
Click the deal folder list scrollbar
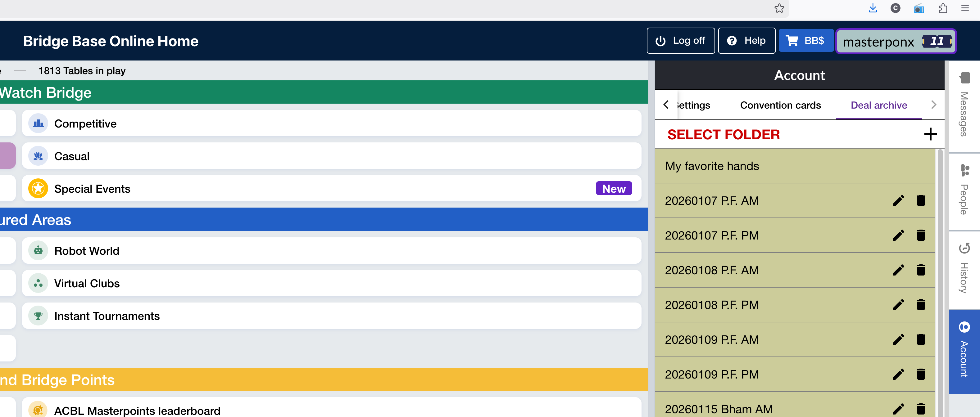[x=940, y=281]
